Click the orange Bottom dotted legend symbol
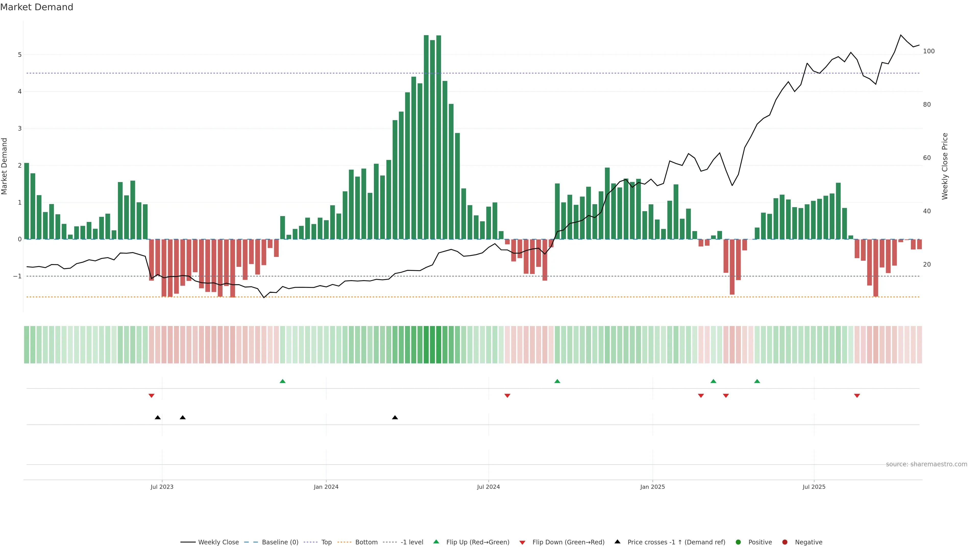This screenshot has height=551, width=980. point(344,542)
